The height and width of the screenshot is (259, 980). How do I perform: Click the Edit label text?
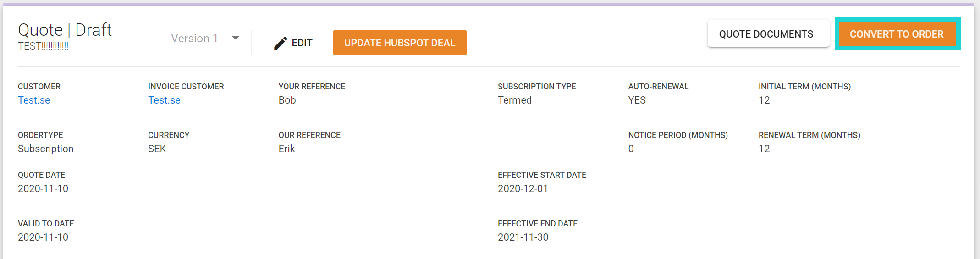pyautogui.click(x=302, y=43)
